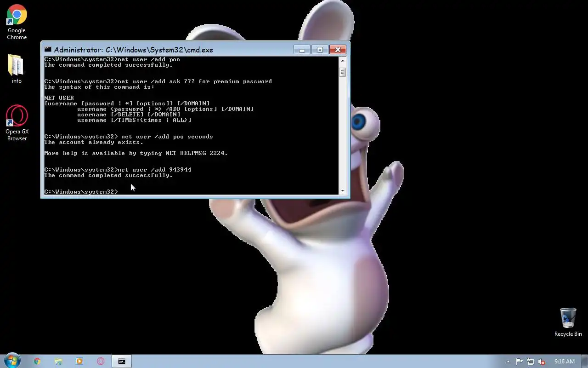Open the Action Center flag icon

pos(520,362)
